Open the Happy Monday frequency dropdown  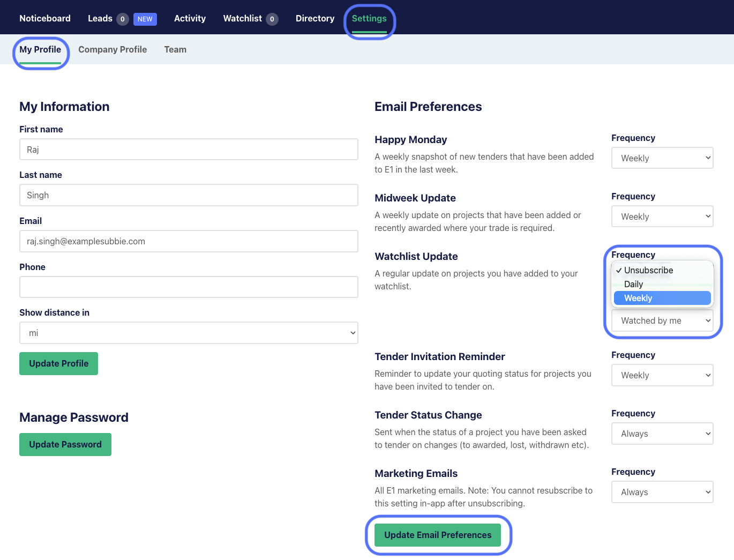(x=662, y=158)
